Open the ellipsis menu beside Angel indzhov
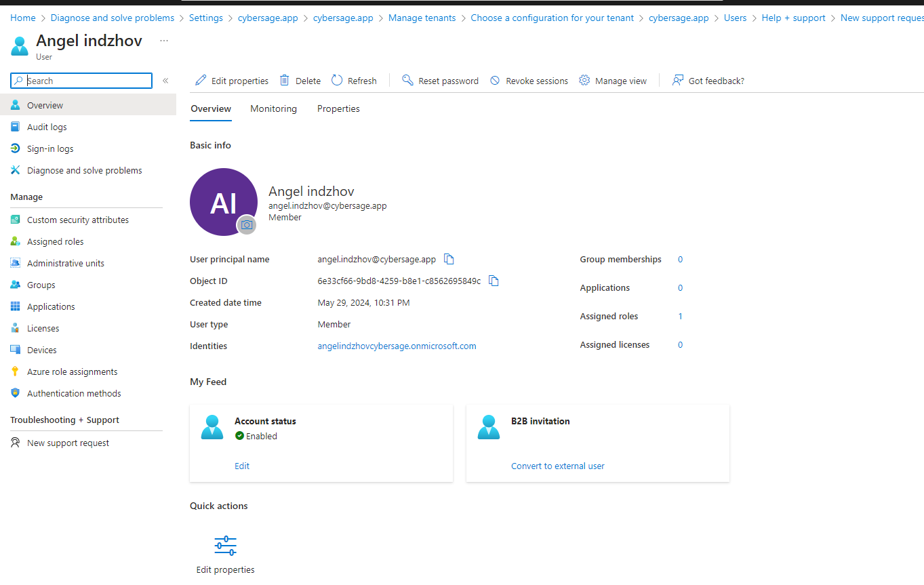 163,41
